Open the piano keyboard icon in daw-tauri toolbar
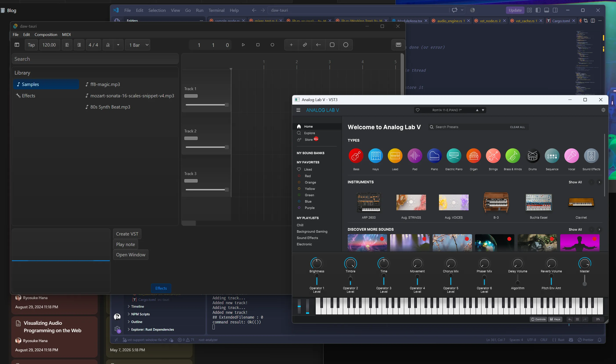 tap(398, 45)
